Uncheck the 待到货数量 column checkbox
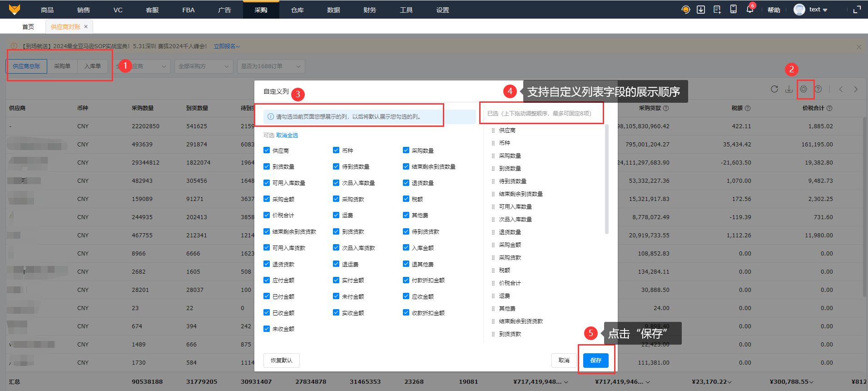The width and height of the screenshot is (868, 391). click(x=336, y=166)
